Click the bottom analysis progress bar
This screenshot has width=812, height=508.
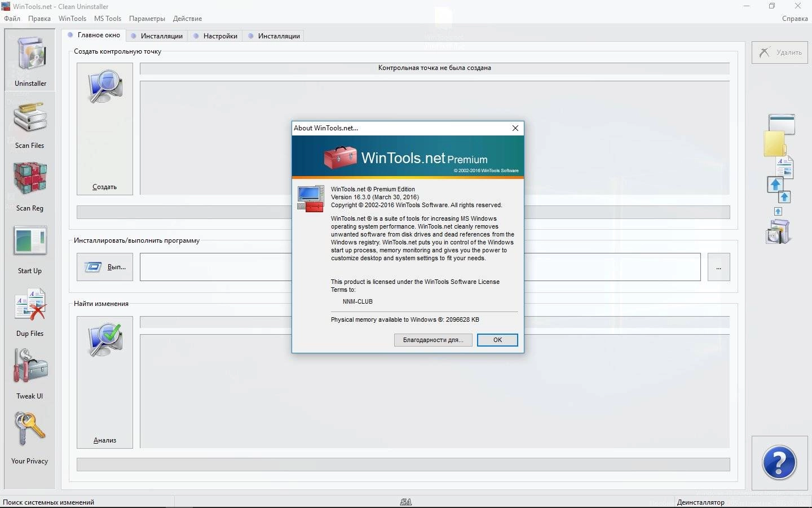[403, 465]
